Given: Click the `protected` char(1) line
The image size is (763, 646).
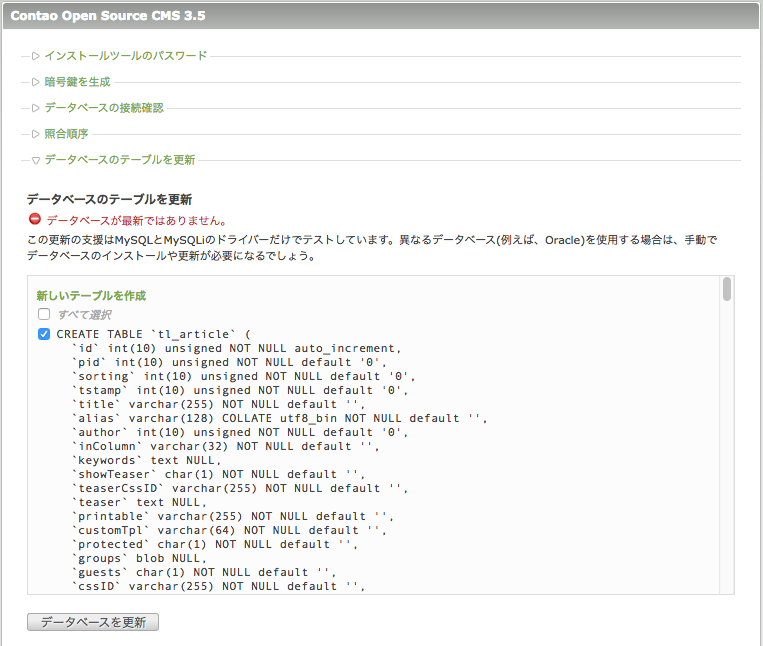Looking at the screenshot, I should pyautogui.click(x=214, y=544).
